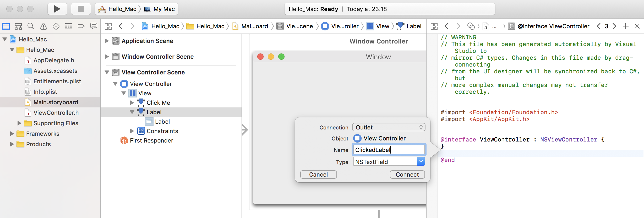Open the Find navigator magnifier icon
This screenshot has height=218, width=644.
[x=31, y=26]
